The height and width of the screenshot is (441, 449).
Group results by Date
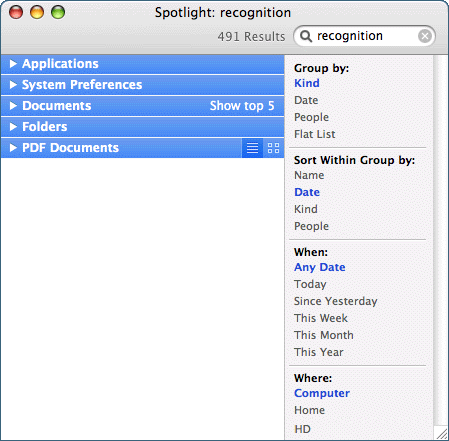click(306, 100)
